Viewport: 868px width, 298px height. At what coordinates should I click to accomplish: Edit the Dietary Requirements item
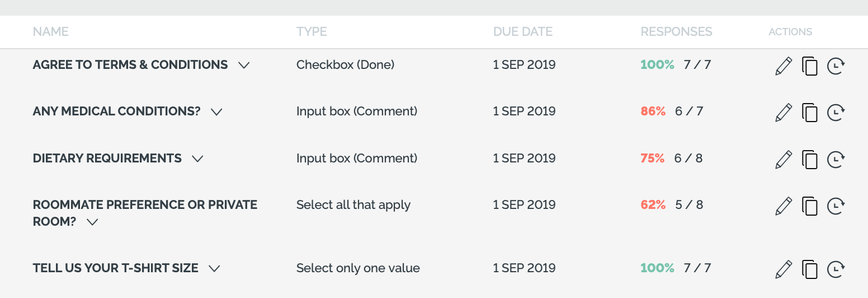tap(784, 160)
